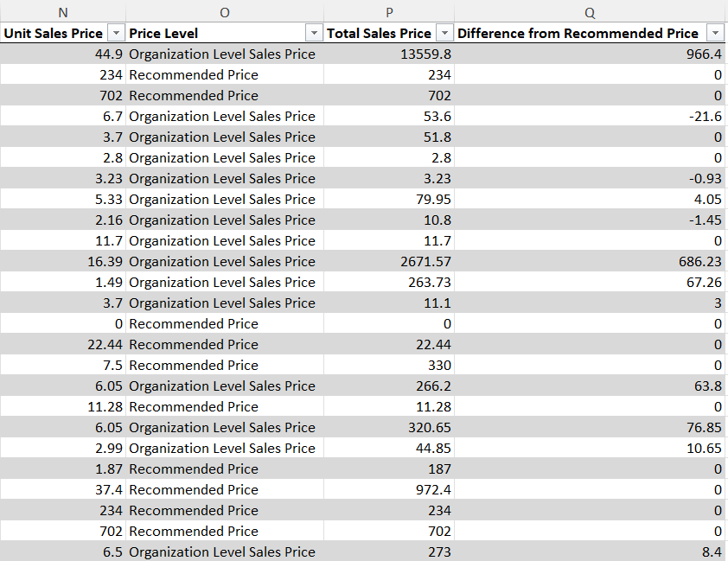Select the total cell 330
The image size is (728, 561).
(x=389, y=365)
